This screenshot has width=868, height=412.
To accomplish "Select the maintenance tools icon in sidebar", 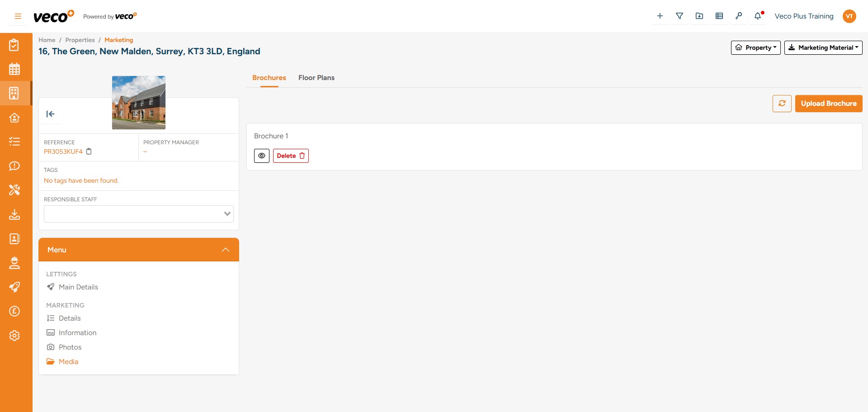I will [x=15, y=190].
